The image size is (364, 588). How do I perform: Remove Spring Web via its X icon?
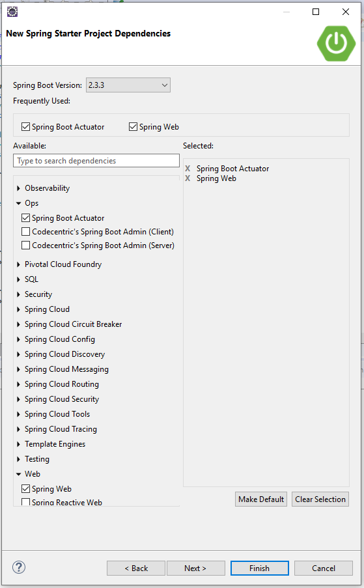(188, 178)
